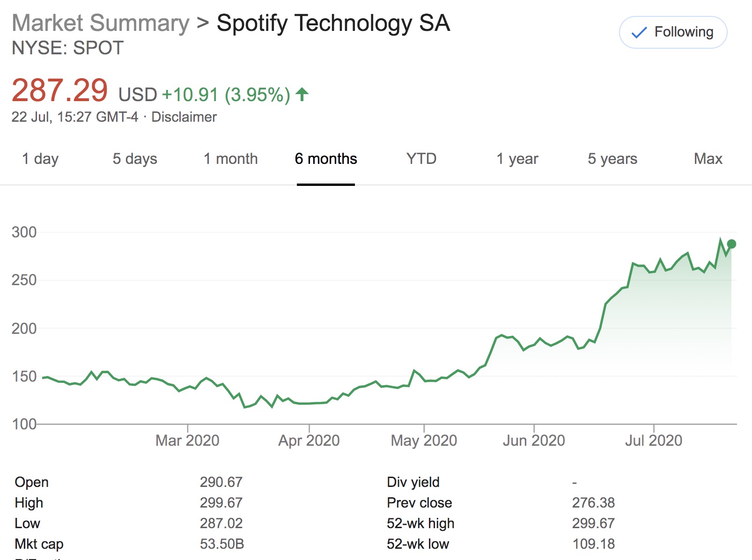Click the Apr 2020 axis label
The height and width of the screenshot is (560, 752).
309,440
